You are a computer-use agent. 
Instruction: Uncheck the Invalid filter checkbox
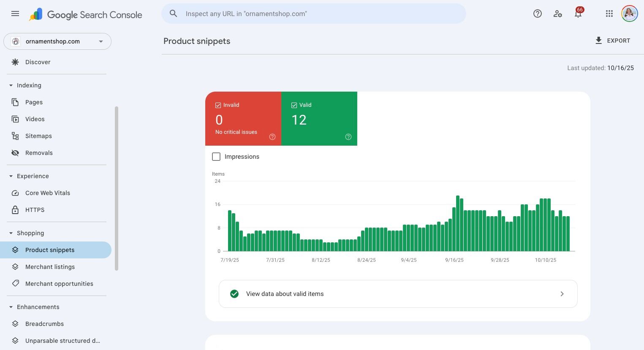[x=218, y=105]
